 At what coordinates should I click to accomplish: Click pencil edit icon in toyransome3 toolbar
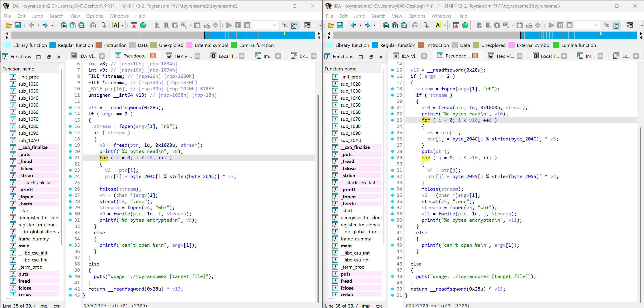click(x=529, y=25)
